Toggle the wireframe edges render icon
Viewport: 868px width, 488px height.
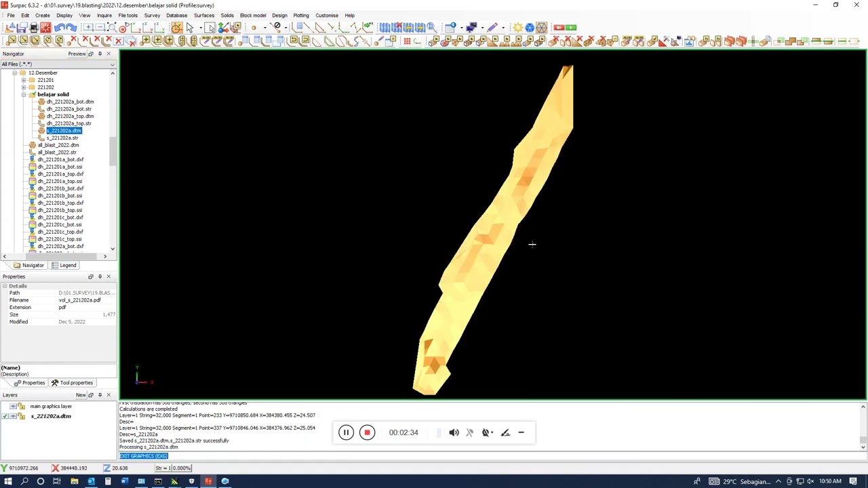[x=541, y=27]
